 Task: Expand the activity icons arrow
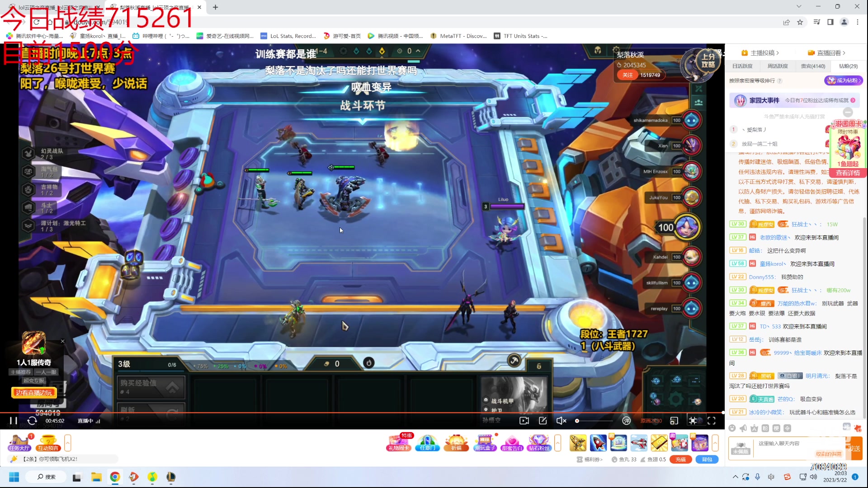[x=558, y=443]
